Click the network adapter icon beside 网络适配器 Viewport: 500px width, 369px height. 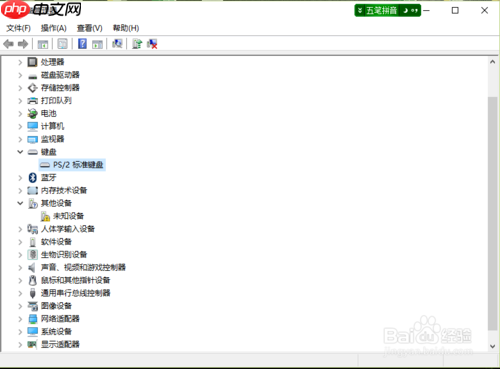coord(32,319)
